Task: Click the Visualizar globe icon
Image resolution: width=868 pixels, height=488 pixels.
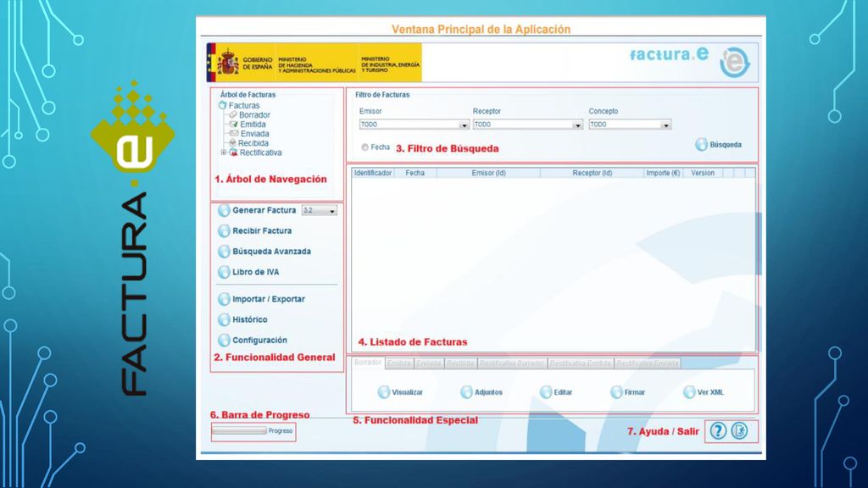Action: click(384, 391)
